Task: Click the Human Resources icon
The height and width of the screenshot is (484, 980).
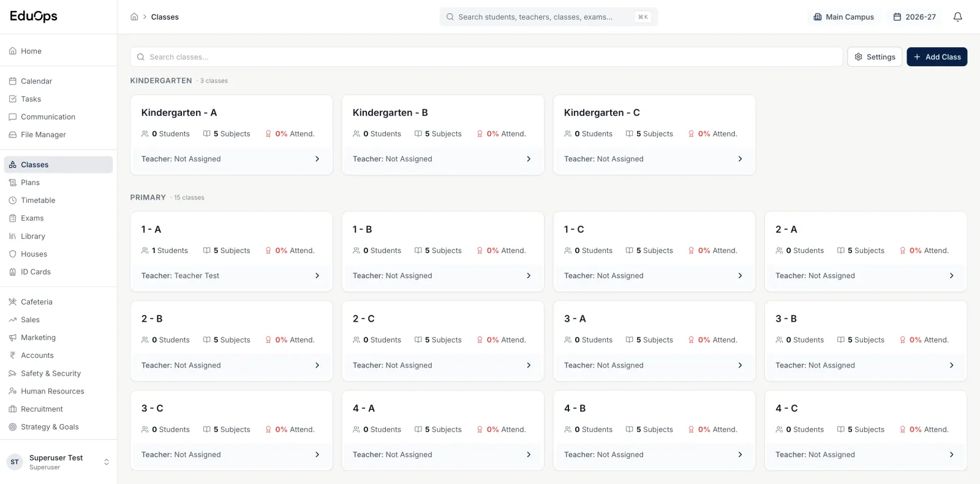Action: (x=12, y=391)
